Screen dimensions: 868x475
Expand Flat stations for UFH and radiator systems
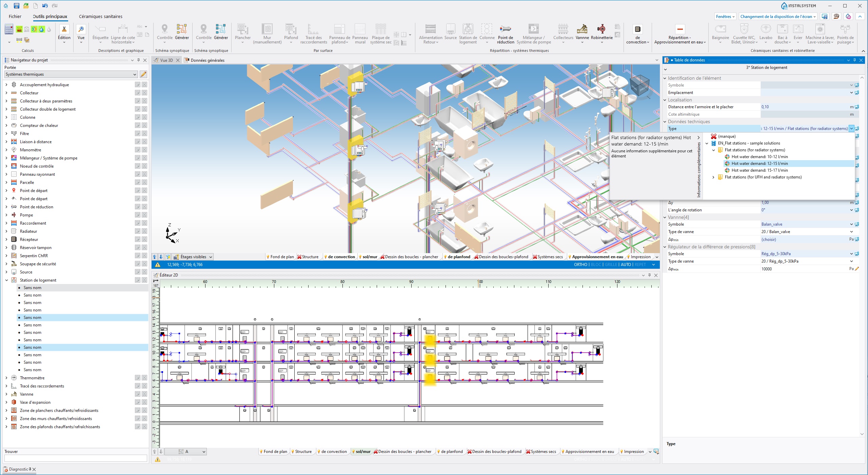[x=713, y=177]
